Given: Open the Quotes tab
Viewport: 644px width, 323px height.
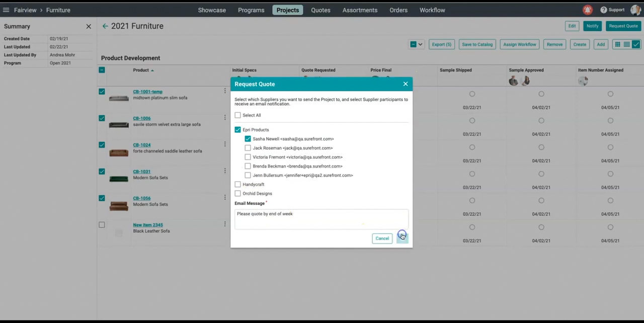Looking at the screenshot, I should 320,10.
